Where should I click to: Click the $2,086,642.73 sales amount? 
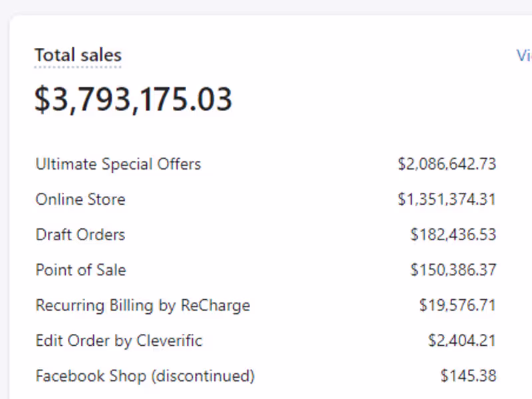click(x=446, y=164)
